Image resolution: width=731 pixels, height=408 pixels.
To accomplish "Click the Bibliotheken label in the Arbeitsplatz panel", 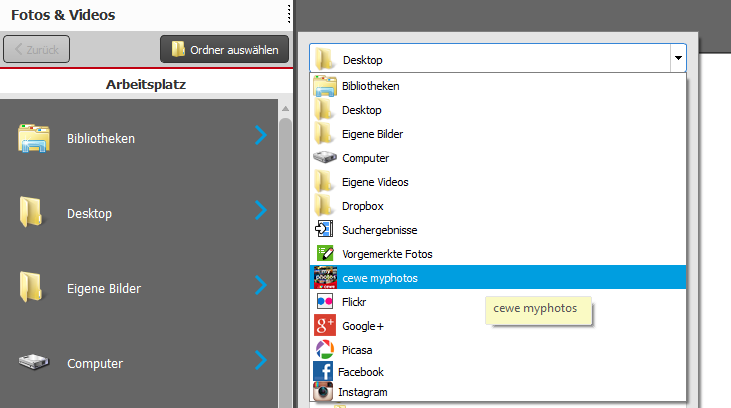I will point(101,138).
